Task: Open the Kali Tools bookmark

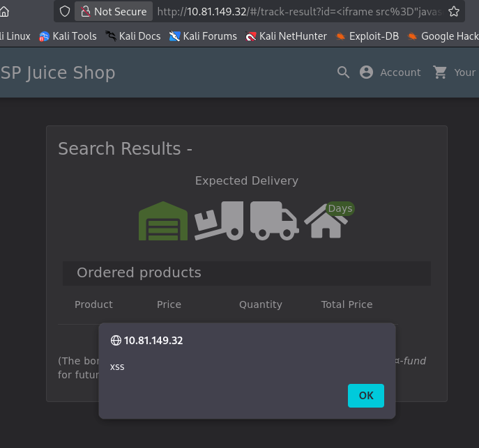Action: [x=68, y=36]
